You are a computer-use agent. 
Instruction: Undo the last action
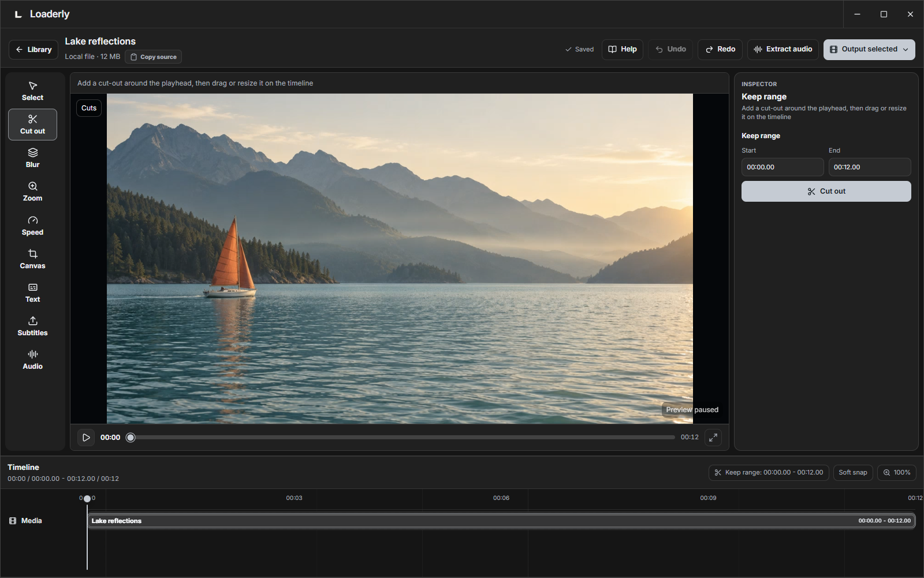click(x=670, y=49)
